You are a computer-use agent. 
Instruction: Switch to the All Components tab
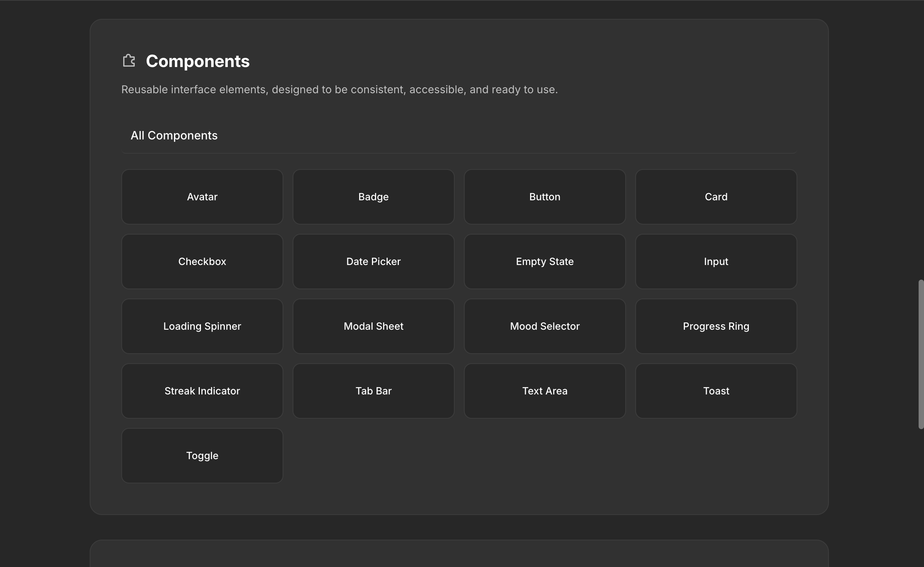coord(174,135)
